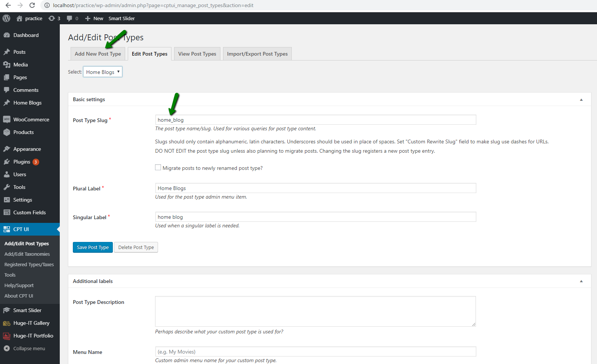The image size is (597, 364).
Task: Click the comments bubble icon in admin bar
Action: 69,18
